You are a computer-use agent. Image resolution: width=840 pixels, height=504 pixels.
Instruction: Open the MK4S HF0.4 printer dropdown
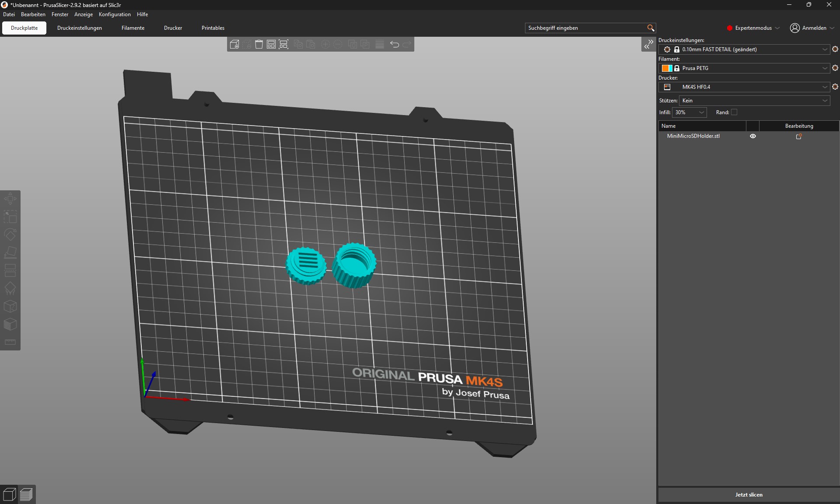(x=744, y=87)
